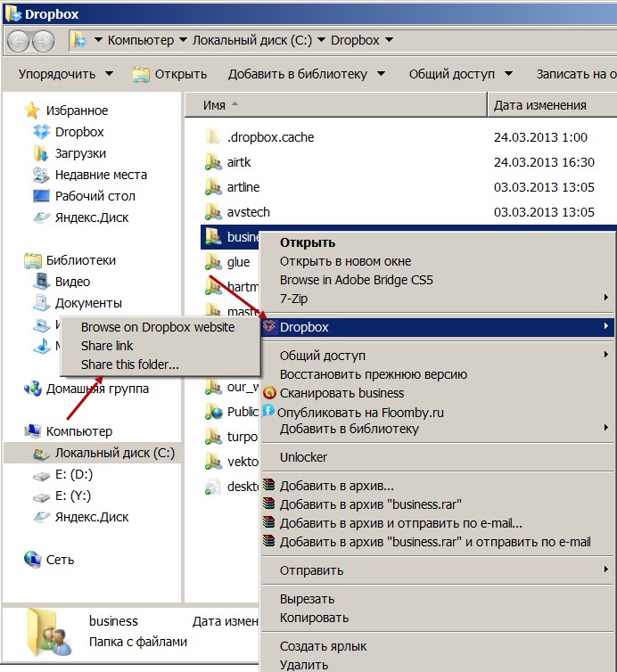Click the glue folder icon
The width and height of the screenshot is (617, 672).
tap(213, 261)
